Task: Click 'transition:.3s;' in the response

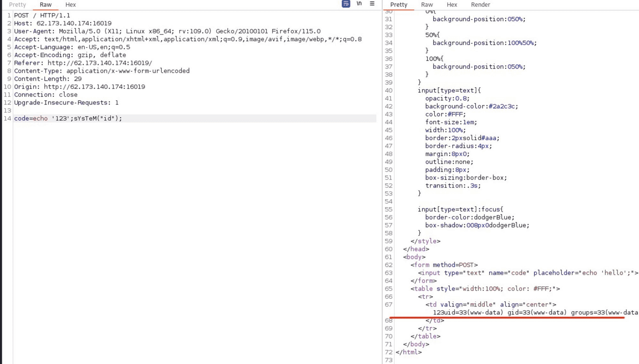Action: coord(453,186)
